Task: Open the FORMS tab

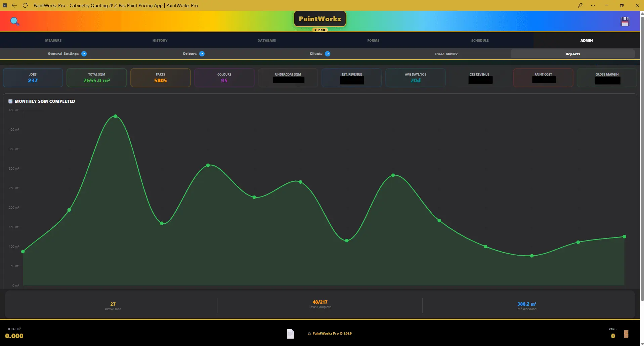Action: tap(373, 40)
